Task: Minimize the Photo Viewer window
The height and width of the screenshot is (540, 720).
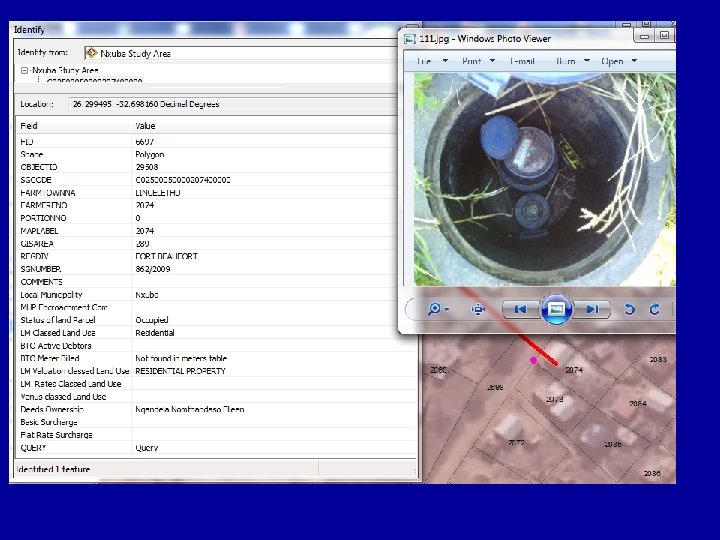Action: coord(645,36)
